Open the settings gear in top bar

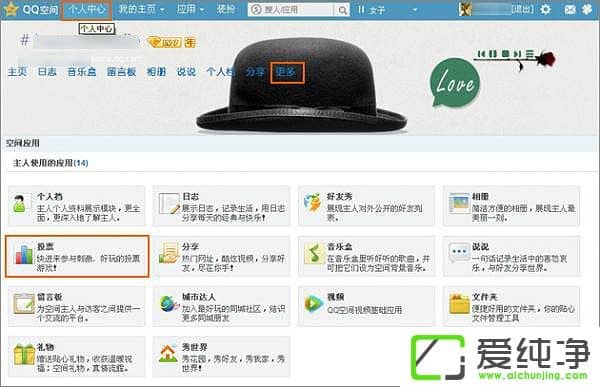click(x=545, y=9)
